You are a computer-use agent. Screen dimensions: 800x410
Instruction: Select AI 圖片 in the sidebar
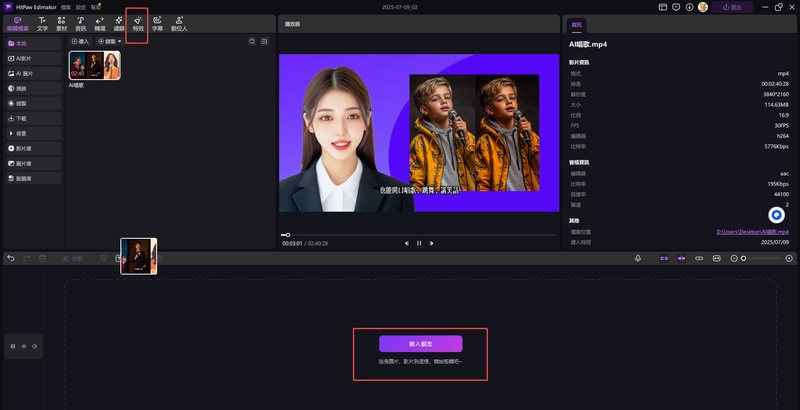(x=34, y=73)
